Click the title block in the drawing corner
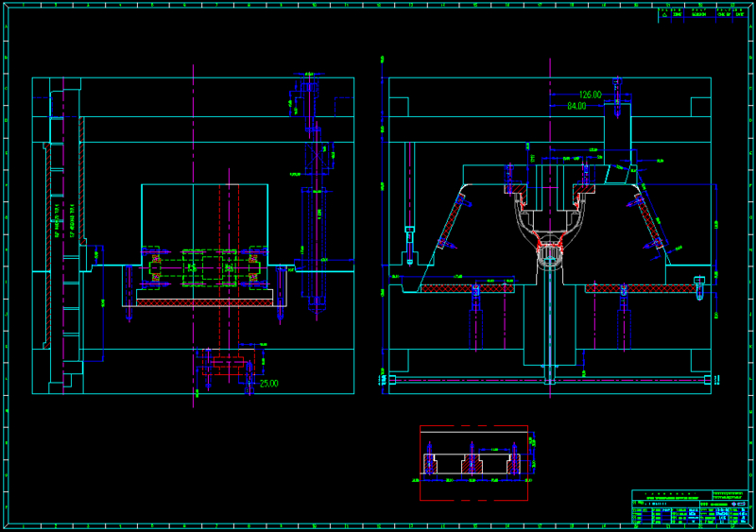The width and height of the screenshot is (756, 532). coord(690,506)
